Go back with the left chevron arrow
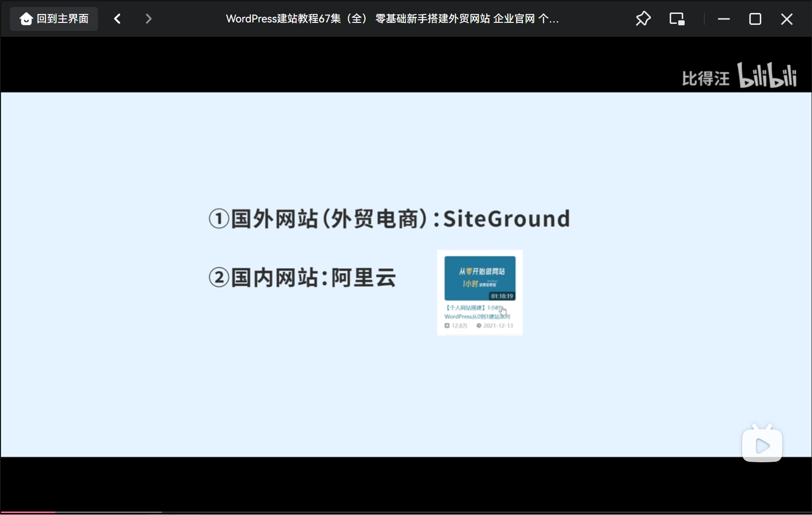The width and height of the screenshot is (812, 515). tap(117, 19)
